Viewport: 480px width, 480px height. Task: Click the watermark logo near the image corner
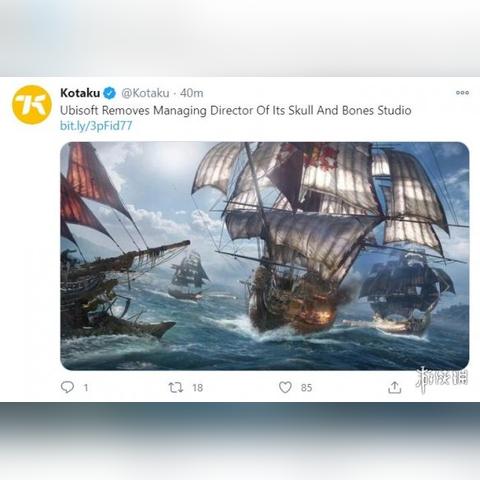[x=442, y=379]
